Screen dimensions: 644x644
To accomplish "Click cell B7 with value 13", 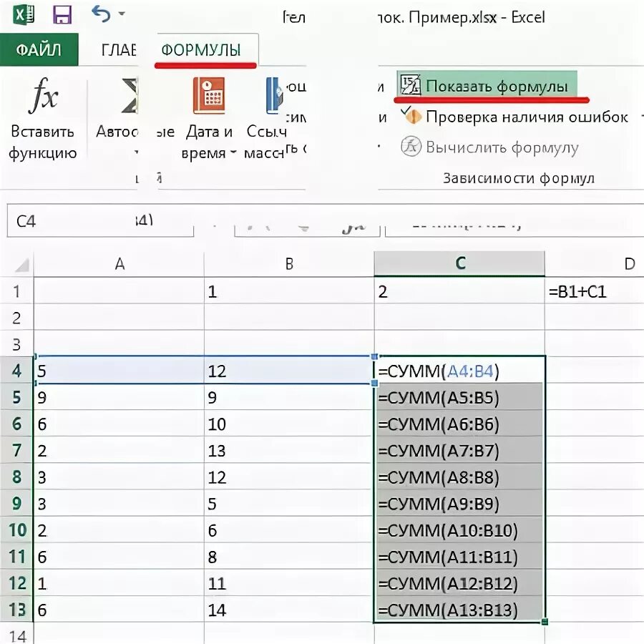I will [x=289, y=450].
